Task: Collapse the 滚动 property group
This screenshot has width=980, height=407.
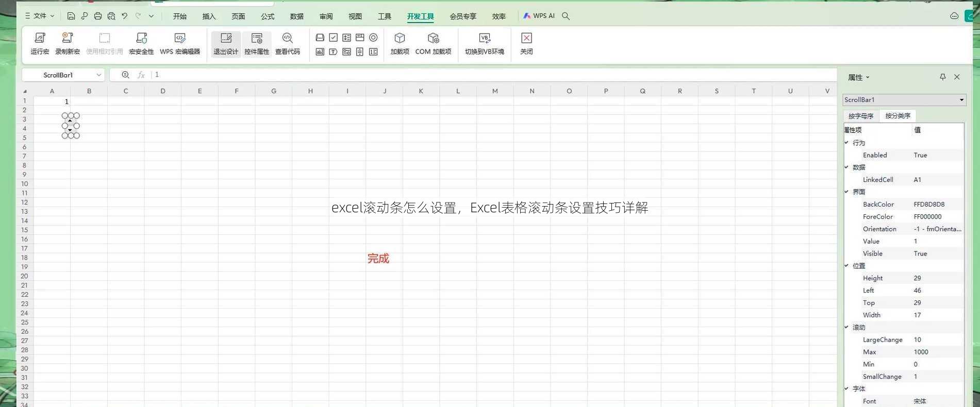Action: (x=846, y=327)
